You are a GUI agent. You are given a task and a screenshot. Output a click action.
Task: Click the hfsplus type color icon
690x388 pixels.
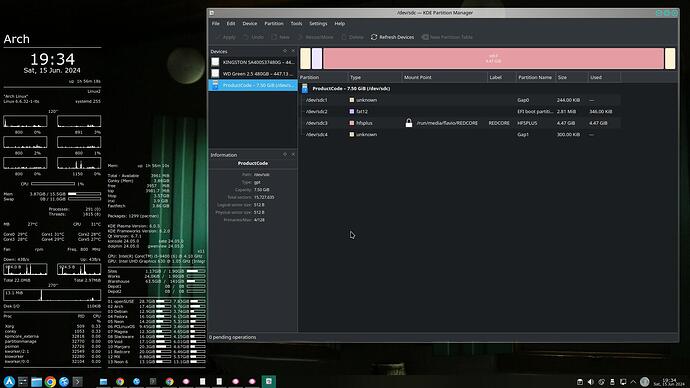(x=352, y=123)
